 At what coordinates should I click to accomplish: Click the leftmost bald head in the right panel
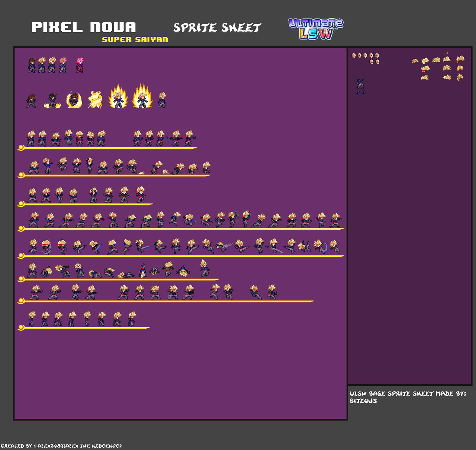click(354, 55)
